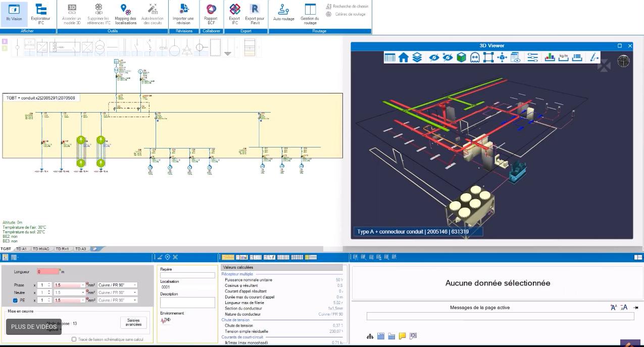This screenshot has height=347, width=644.
Task: Switch to the TD HVAC tab
Action: coord(41,249)
